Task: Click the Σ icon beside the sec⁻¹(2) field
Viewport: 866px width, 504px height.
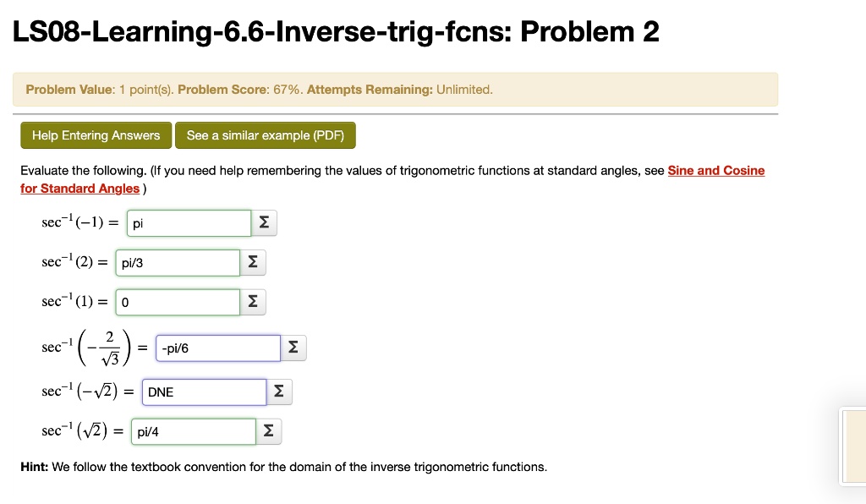Action: [x=252, y=262]
